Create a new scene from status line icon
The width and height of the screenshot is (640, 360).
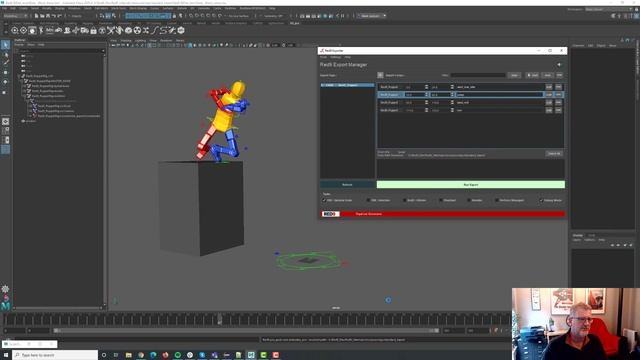coord(36,16)
